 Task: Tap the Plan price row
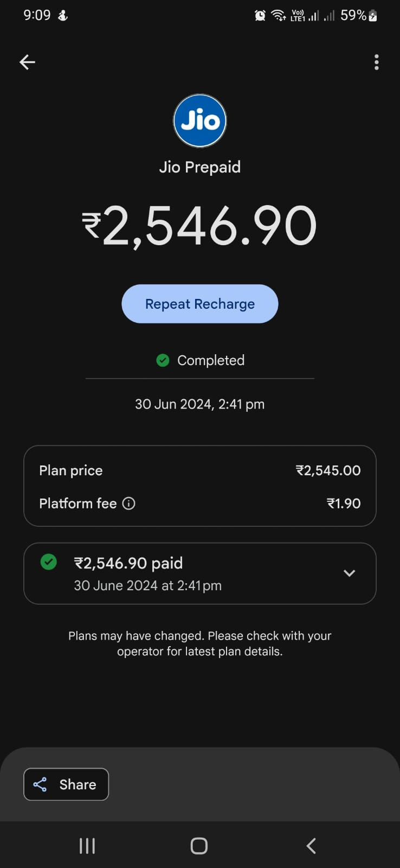[x=199, y=470]
